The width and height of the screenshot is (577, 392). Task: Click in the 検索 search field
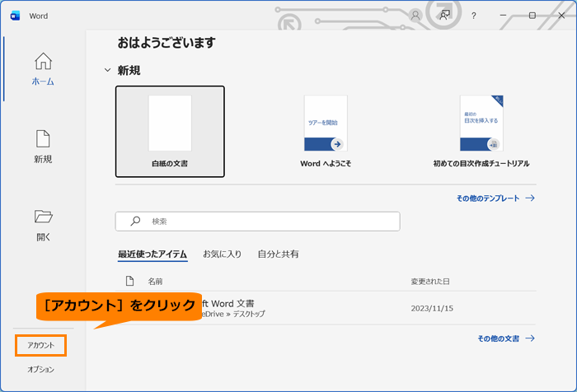[264, 222]
